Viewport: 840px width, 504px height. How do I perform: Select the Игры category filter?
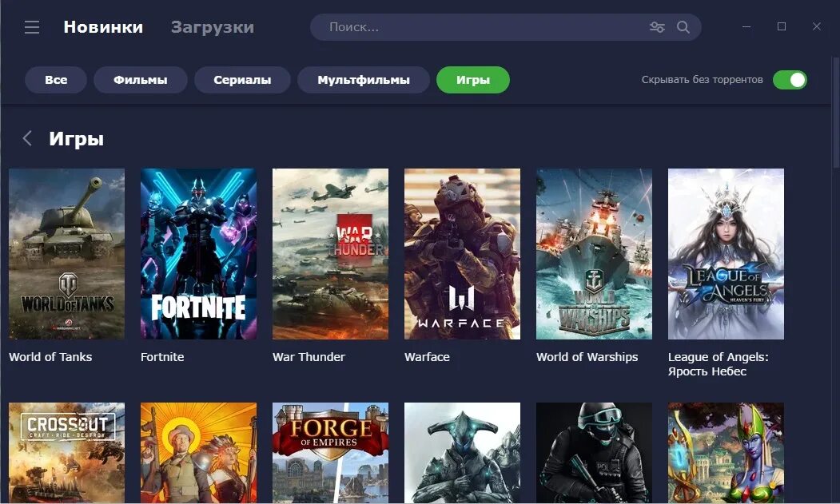[x=473, y=80]
